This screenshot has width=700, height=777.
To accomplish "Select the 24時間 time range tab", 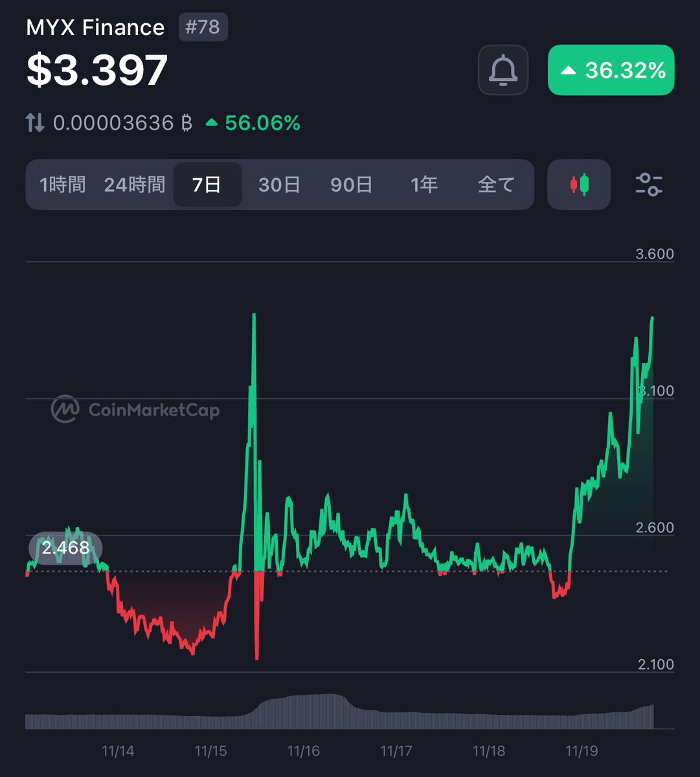I will point(135,185).
